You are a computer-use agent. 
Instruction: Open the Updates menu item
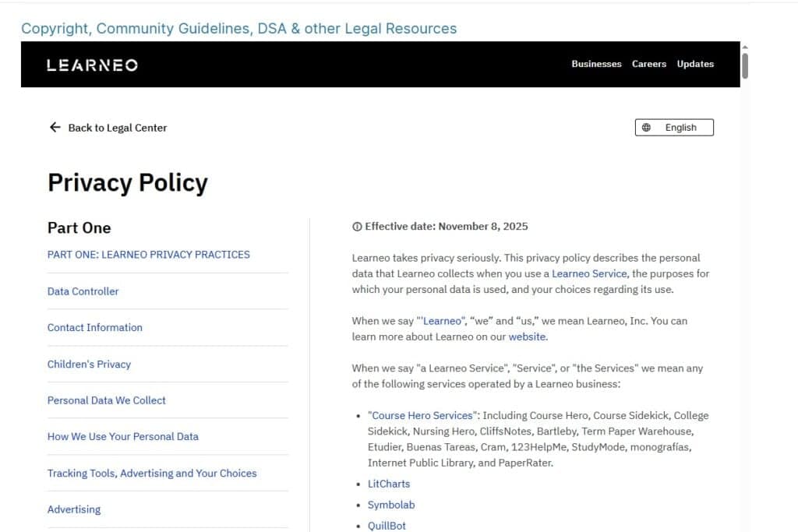point(695,64)
